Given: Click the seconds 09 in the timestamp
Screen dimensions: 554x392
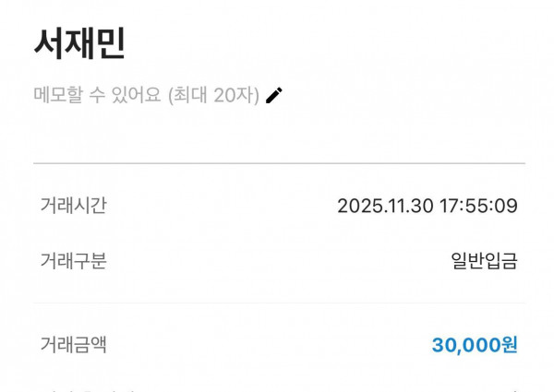Looking at the screenshot, I should [506, 206].
